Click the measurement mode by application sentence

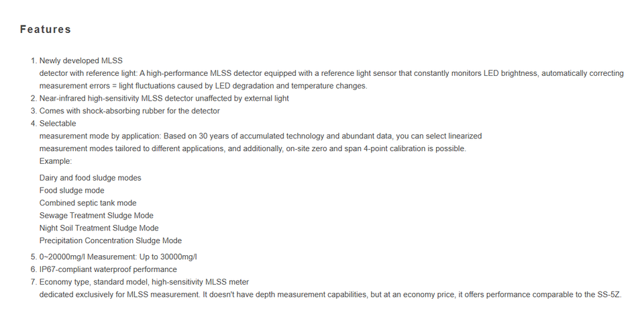pyautogui.click(x=260, y=136)
